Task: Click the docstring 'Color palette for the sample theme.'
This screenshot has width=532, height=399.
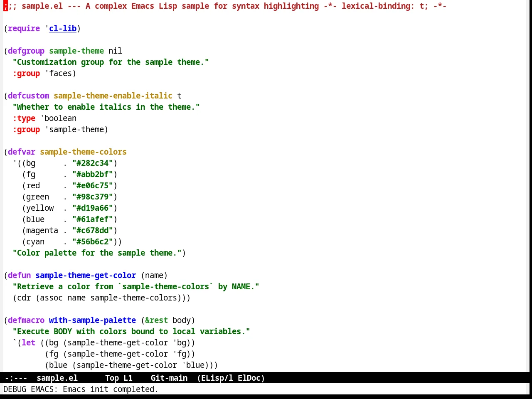Action: tap(97, 253)
